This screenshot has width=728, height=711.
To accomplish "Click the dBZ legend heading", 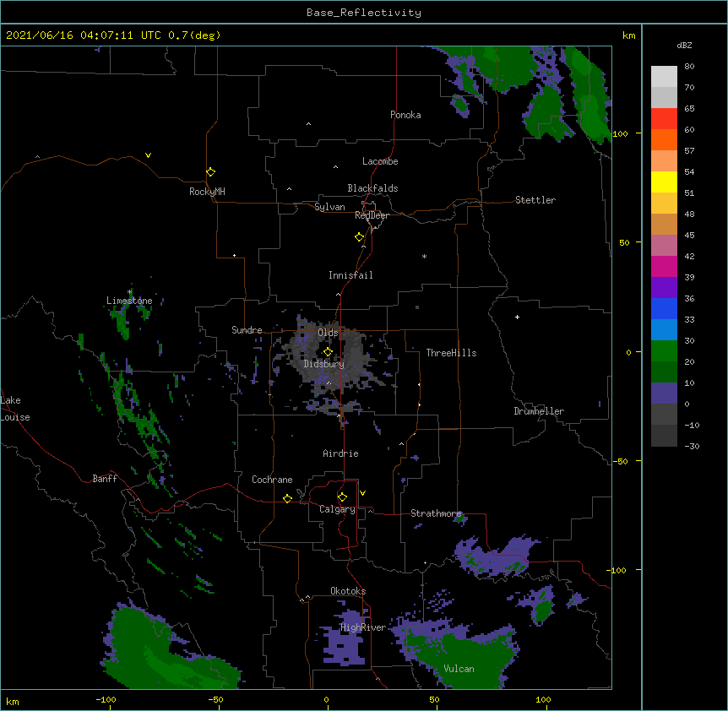I will pos(684,46).
